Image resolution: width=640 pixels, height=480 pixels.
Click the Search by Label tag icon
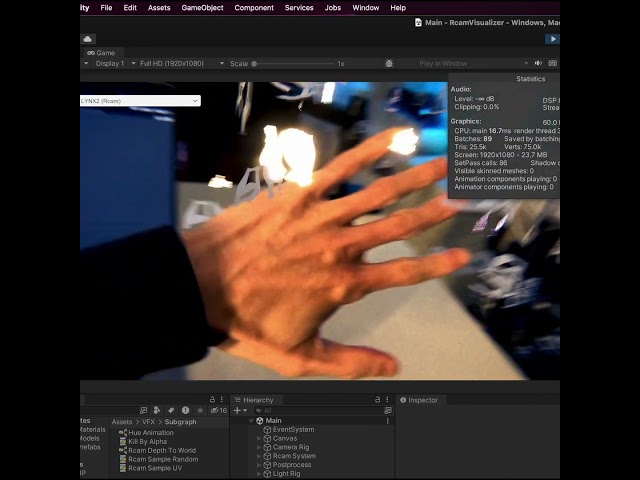[171, 410]
